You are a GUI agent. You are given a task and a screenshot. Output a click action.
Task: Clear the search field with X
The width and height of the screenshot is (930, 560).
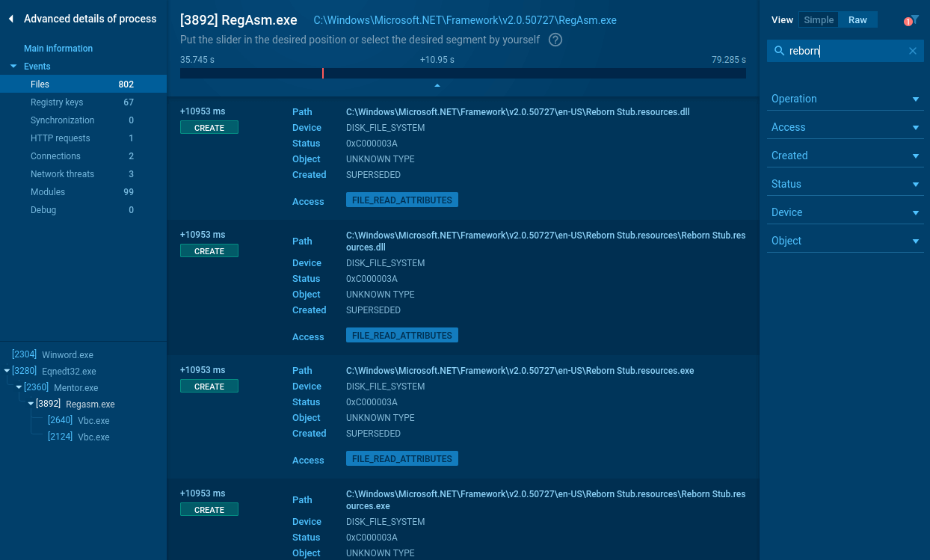coord(912,51)
